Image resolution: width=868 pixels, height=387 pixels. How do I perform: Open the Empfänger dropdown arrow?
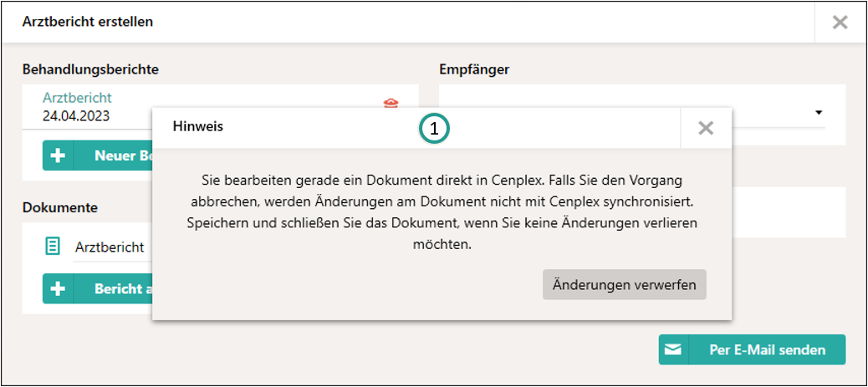(x=818, y=112)
